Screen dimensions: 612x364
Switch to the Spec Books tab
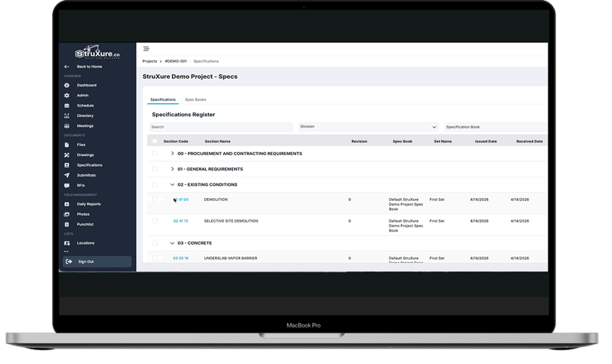(x=195, y=99)
